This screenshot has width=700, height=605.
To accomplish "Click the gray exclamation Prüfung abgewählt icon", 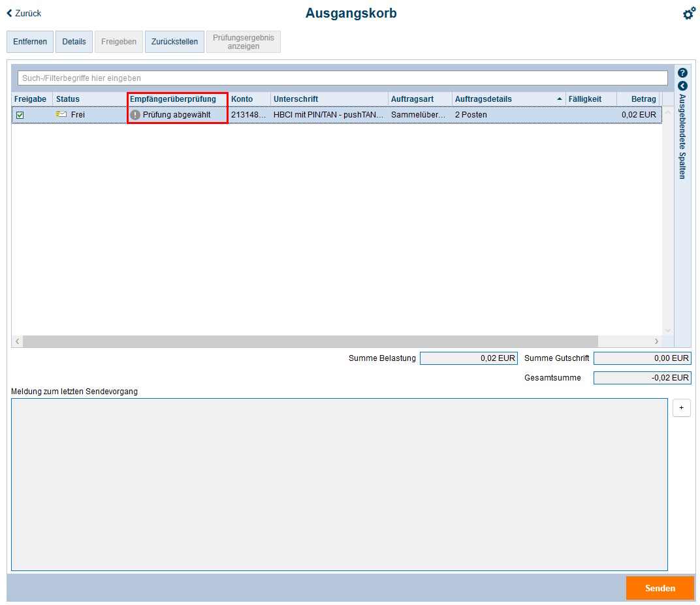I will [x=135, y=115].
